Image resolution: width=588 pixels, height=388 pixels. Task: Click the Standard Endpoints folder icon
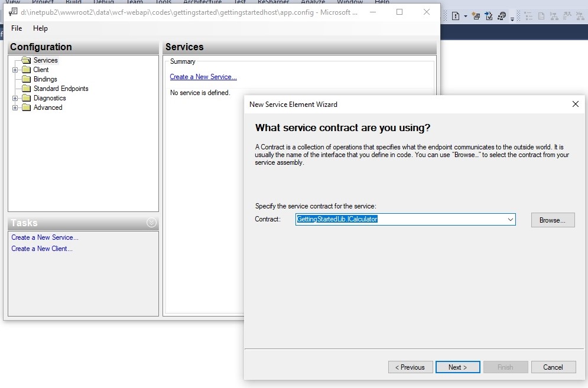point(27,89)
